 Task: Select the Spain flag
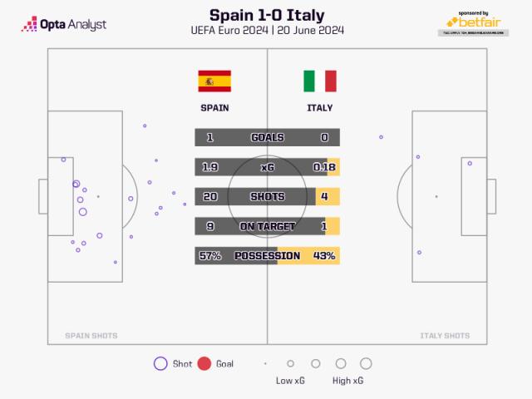click(x=214, y=81)
